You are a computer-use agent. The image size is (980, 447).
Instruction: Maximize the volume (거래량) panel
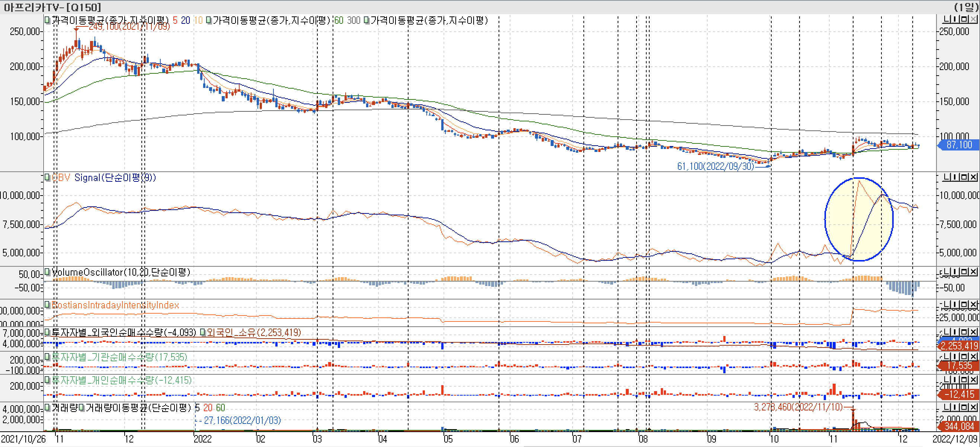[x=964, y=407]
